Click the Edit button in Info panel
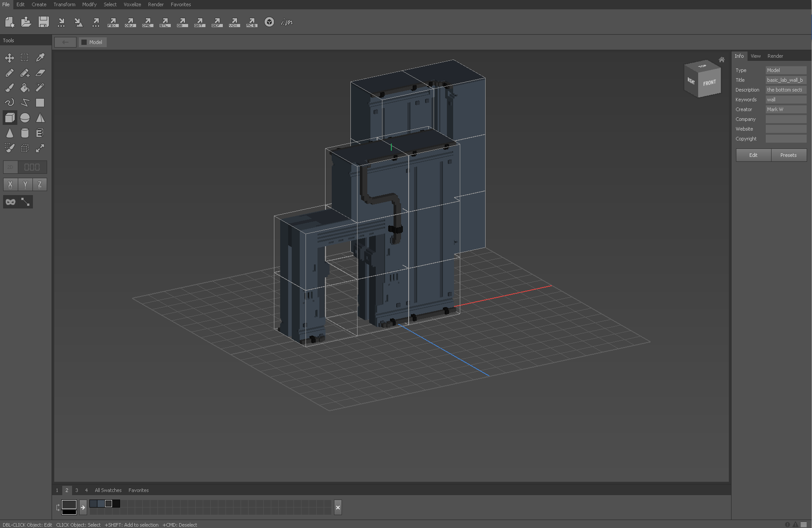Viewport: 812px width, 528px height. click(753, 155)
